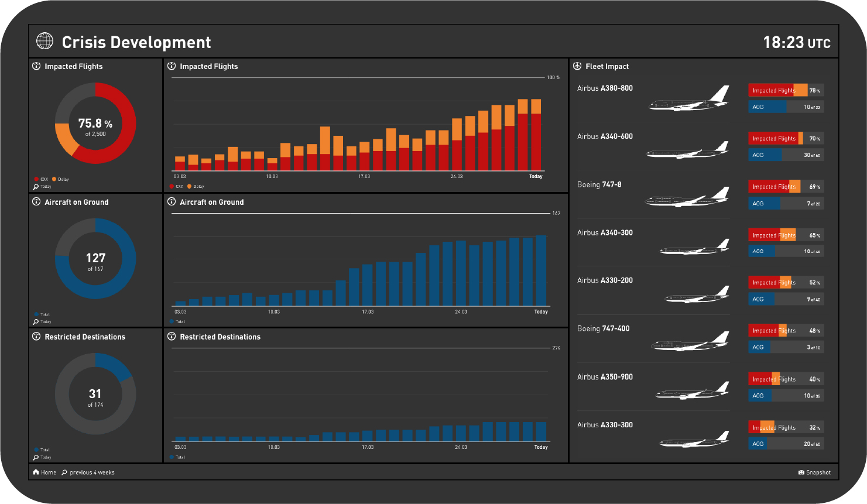Image resolution: width=867 pixels, height=504 pixels.
Task: Click the Snapshot button label
Action: pos(818,472)
